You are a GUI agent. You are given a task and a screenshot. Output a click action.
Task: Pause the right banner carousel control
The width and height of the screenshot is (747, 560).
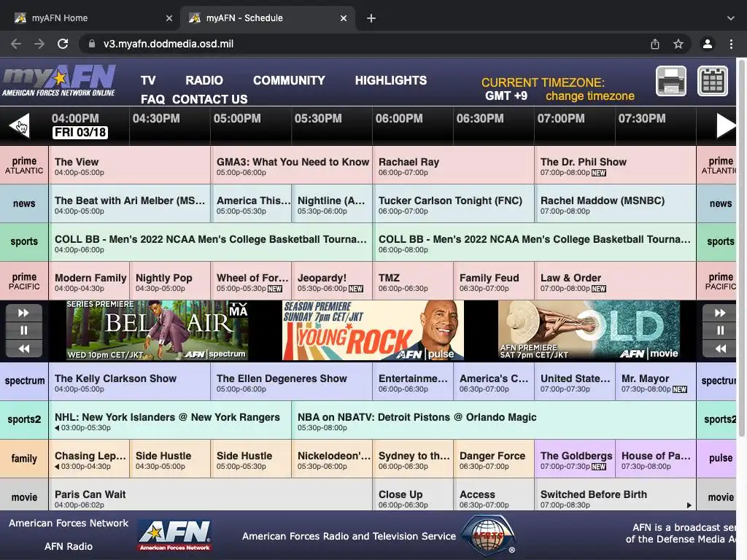[x=720, y=330]
